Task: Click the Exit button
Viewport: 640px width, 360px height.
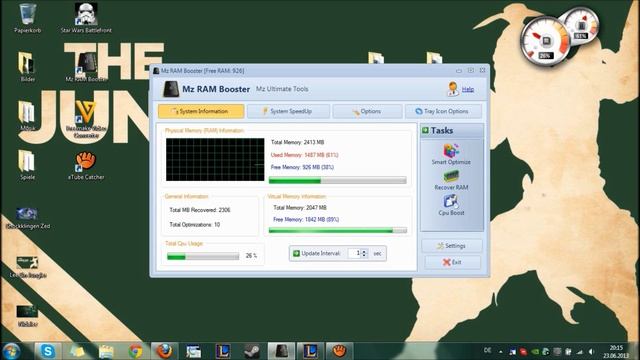Action: 452,262
